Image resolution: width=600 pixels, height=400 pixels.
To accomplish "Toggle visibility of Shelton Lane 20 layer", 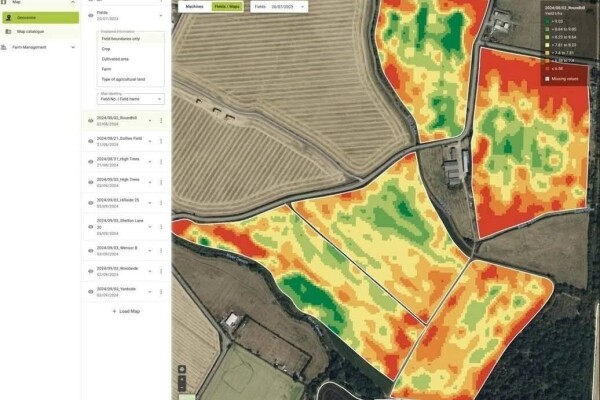I will coord(89,226).
